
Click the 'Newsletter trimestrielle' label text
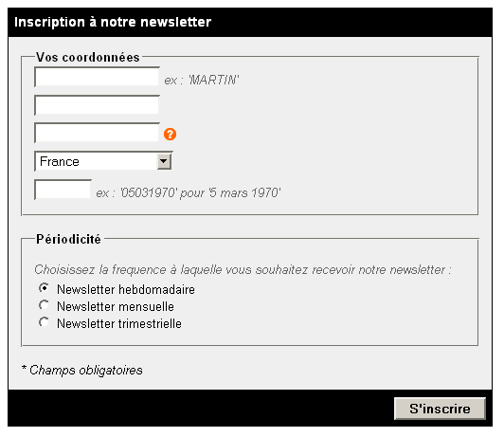pos(119,323)
